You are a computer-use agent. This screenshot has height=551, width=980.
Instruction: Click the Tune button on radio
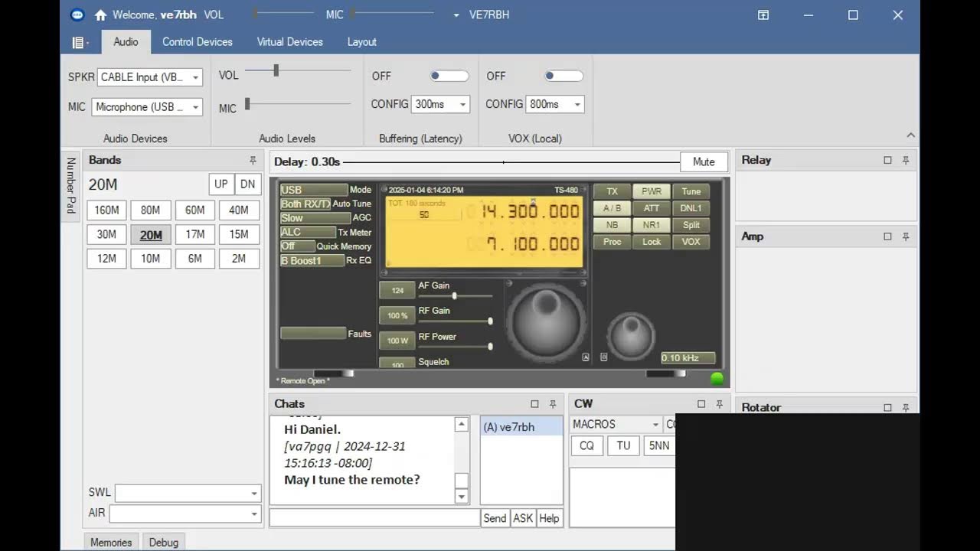(691, 191)
